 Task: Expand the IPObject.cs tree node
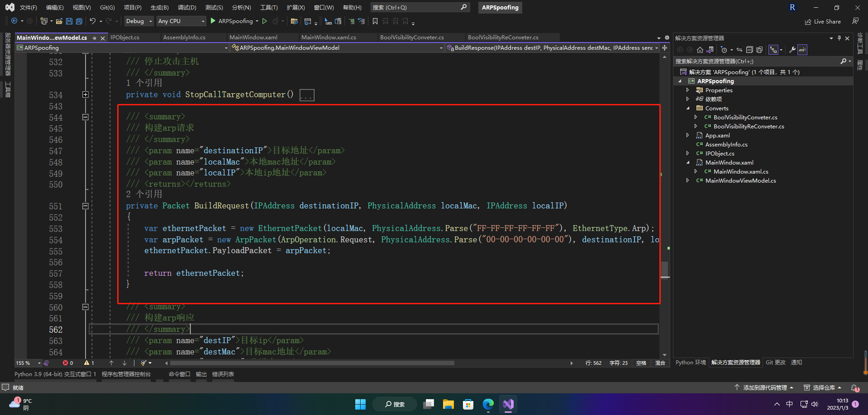[x=688, y=153]
